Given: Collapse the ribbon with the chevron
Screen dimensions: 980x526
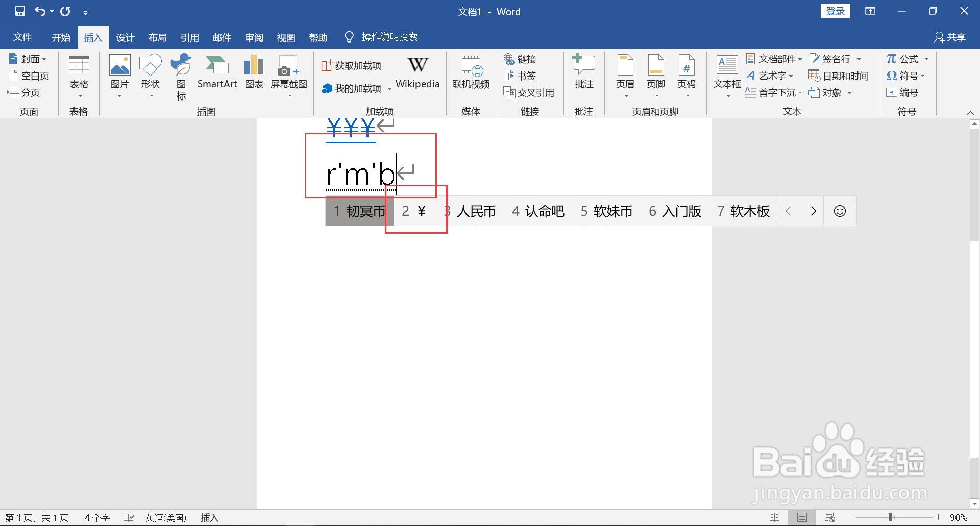Looking at the screenshot, I should (x=970, y=113).
